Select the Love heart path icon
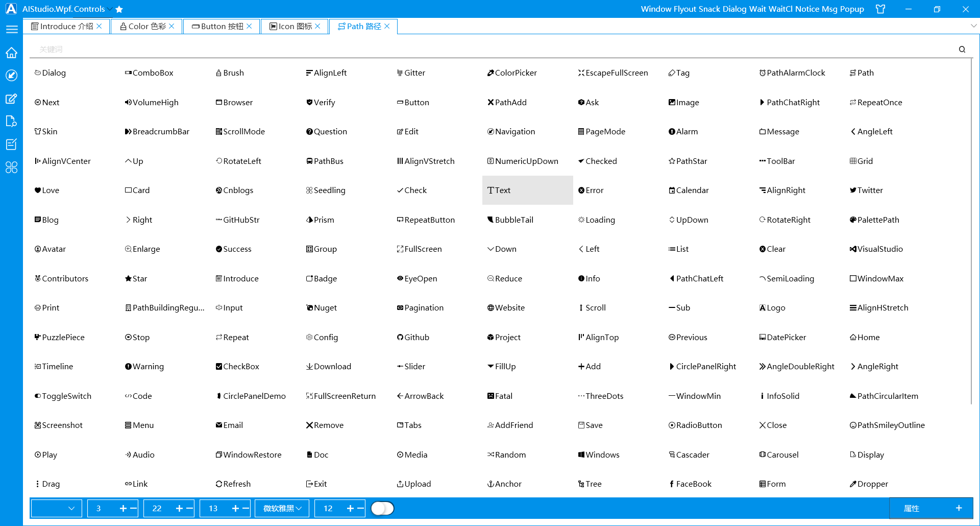This screenshot has width=980, height=526. pyautogui.click(x=47, y=190)
